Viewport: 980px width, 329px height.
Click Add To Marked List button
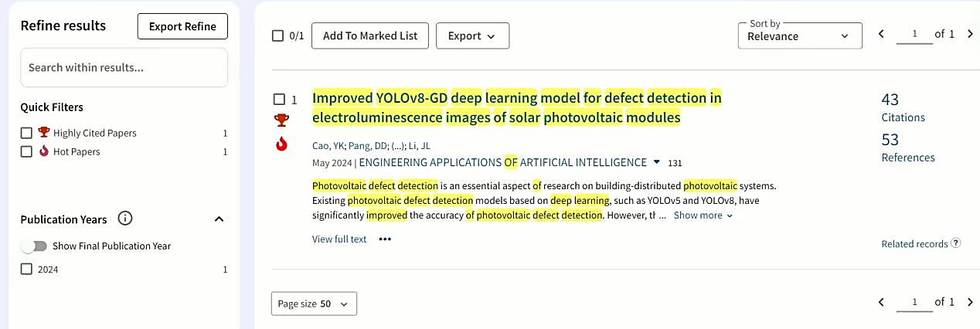(369, 36)
